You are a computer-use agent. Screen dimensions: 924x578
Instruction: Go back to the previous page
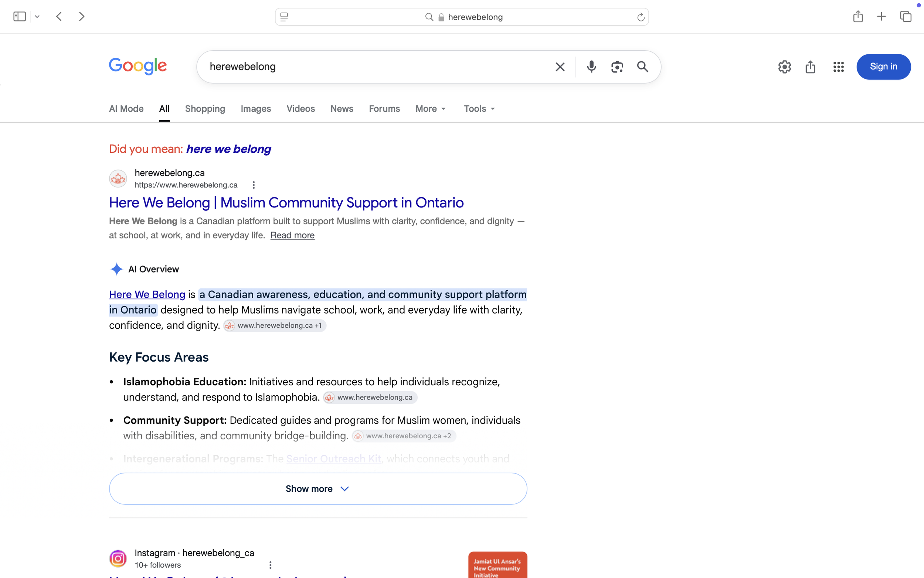coord(59,16)
